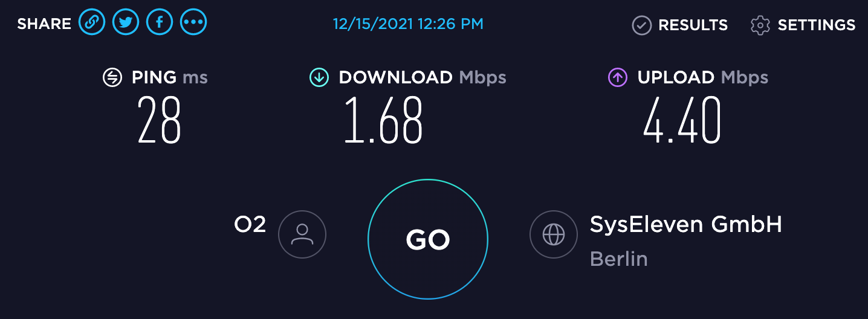Click the Results checkmark icon
This screenshot has width=868, height=319.
click(641, 25)
